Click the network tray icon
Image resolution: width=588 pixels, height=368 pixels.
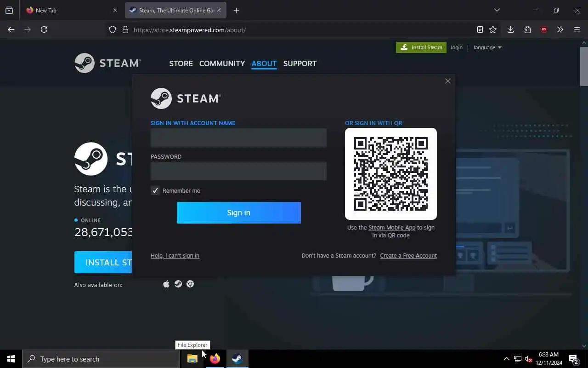pyautogui.click(x=517, y=359)
